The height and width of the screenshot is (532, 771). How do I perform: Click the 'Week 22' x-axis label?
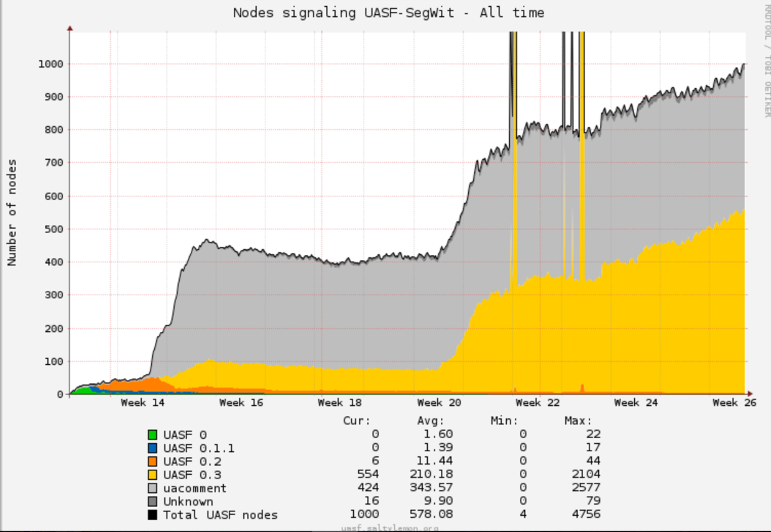(538, 403)
